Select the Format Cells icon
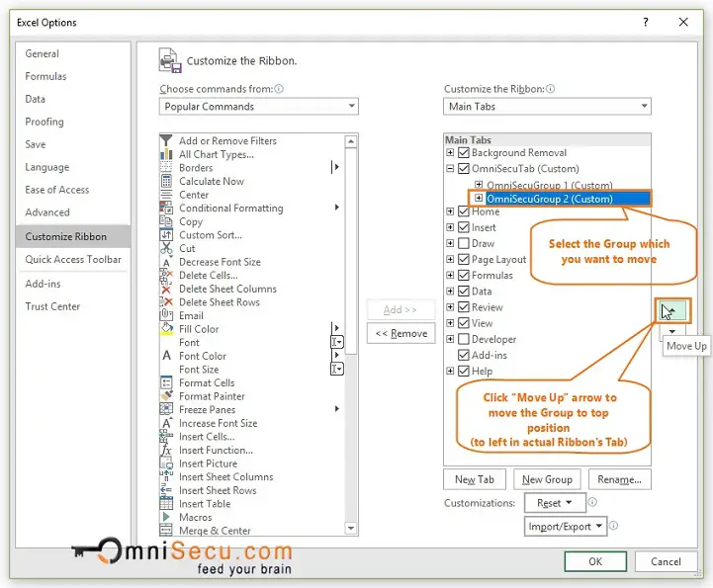The image size is (713, 588). click(166, 382)
